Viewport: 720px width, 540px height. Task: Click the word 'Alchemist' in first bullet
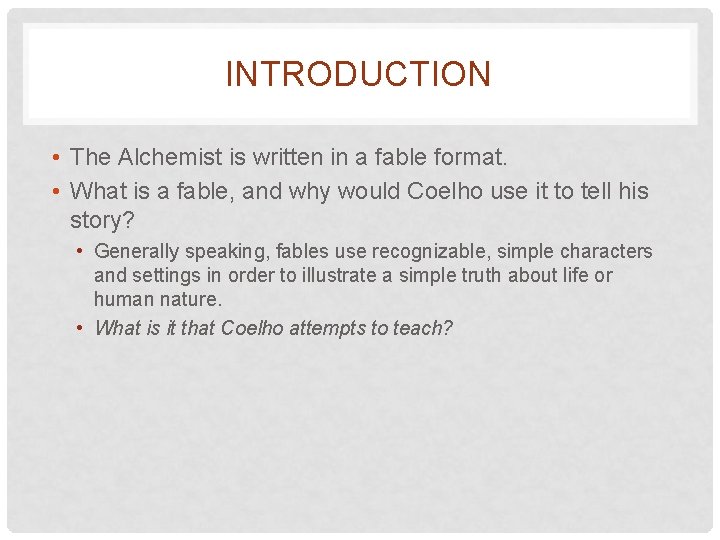170,157
